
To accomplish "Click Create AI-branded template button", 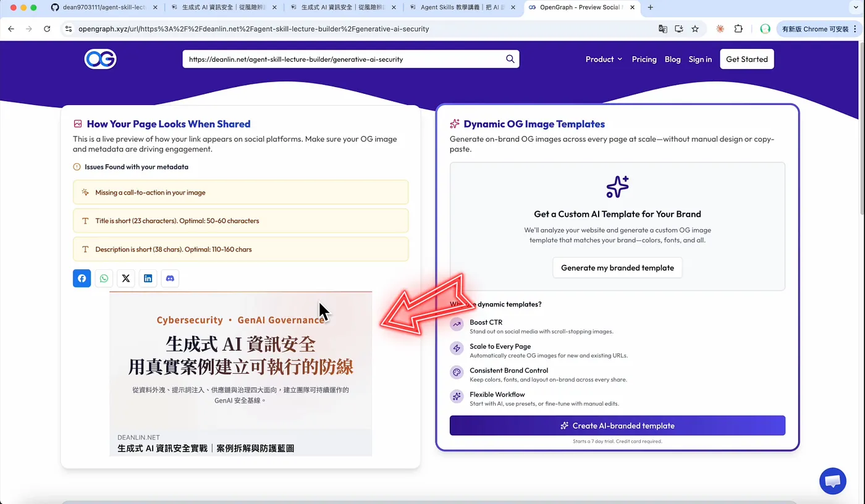I will [617, 426].
